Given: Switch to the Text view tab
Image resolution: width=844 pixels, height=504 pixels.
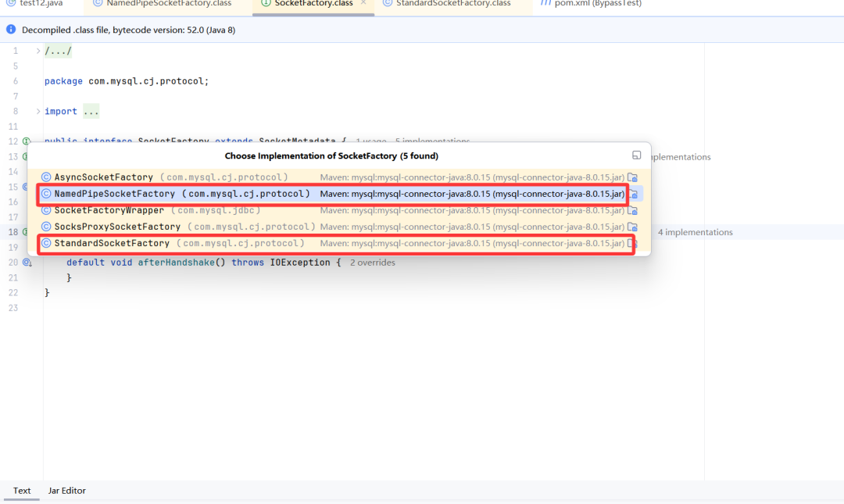Looking at the screenshot, I should (22, 491).
